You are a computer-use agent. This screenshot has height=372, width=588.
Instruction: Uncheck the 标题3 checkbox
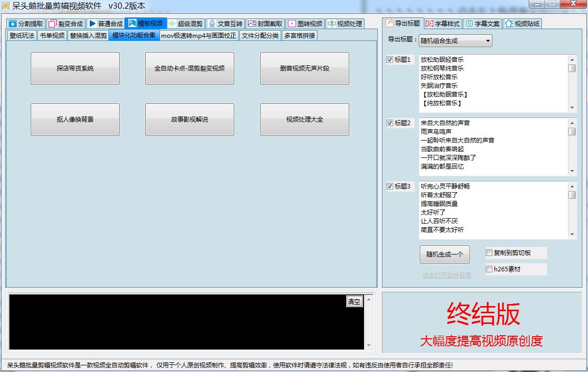[x=390, y=186]
